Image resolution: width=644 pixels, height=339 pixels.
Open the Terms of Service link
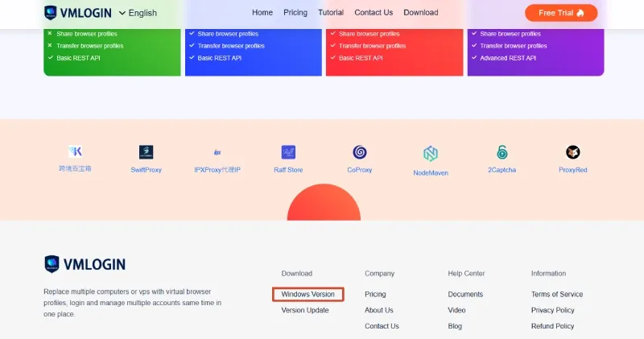pos(557,294)
